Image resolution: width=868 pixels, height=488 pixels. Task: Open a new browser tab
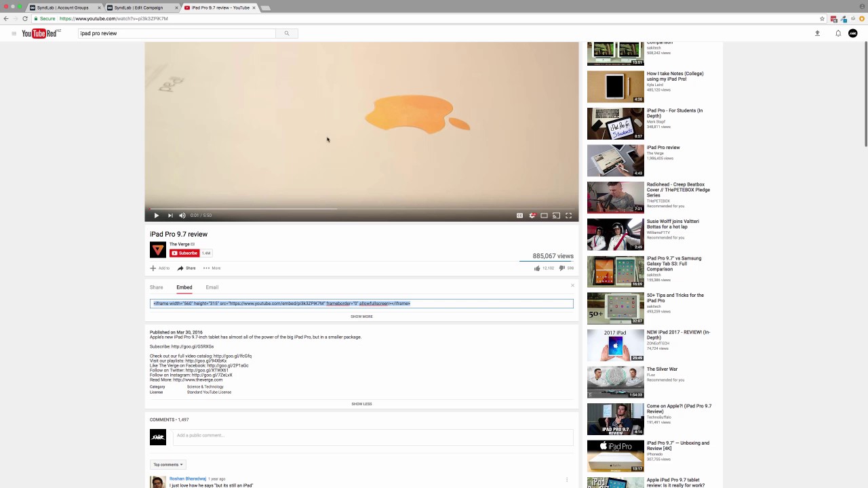pos(265,8)
